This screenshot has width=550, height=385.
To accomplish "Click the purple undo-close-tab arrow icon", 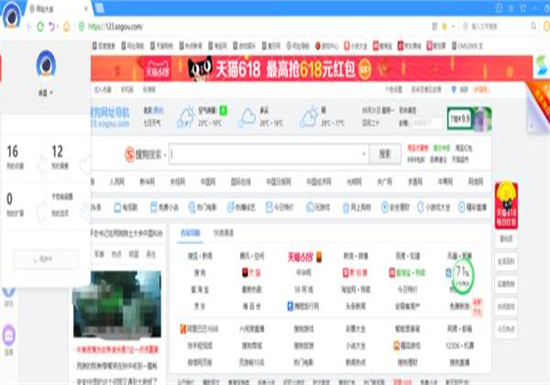I will click(52, 27).
